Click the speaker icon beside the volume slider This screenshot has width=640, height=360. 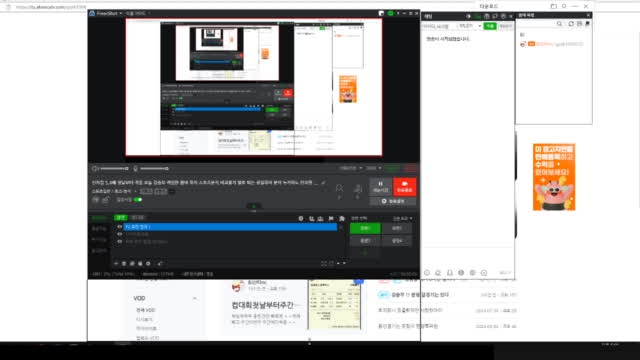tap(95, 168)
